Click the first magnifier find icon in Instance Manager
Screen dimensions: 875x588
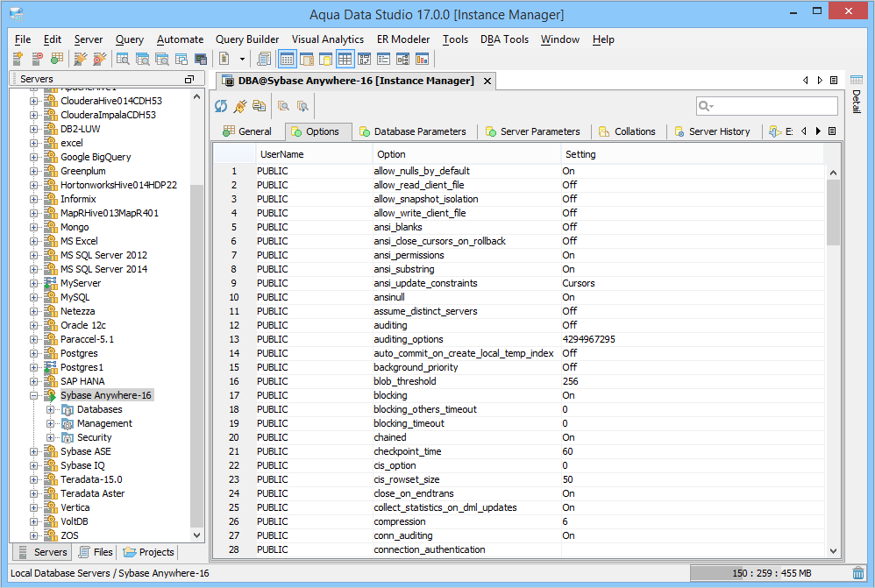(283, 106)
